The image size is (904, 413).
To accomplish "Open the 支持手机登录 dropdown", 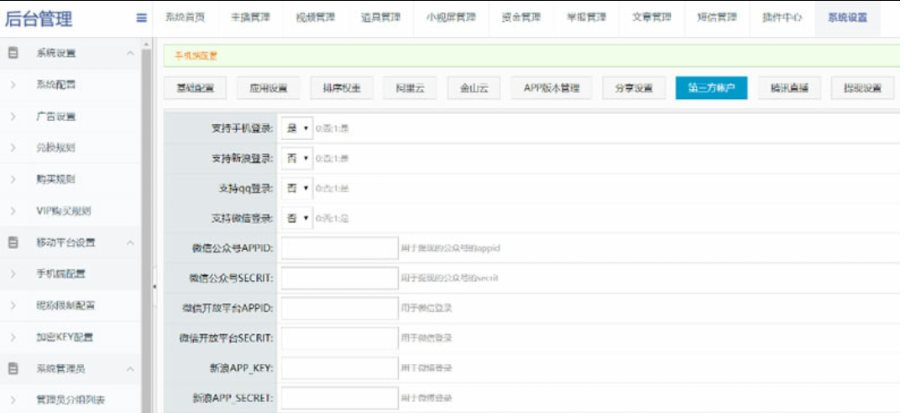I will (x=297, y=129).
